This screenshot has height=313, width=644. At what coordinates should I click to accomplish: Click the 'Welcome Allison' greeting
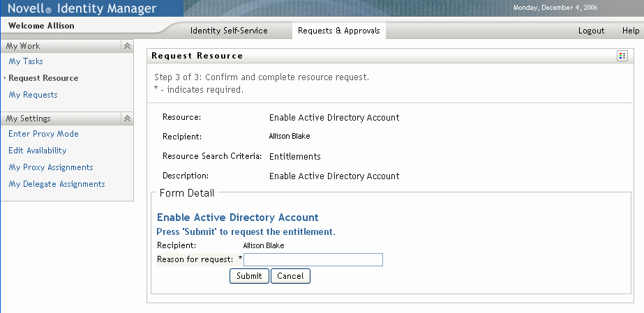[x=41, y=25]
